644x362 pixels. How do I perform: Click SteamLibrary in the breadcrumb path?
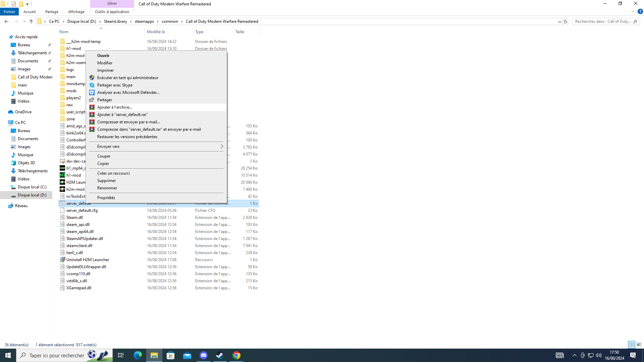(115, 21)
